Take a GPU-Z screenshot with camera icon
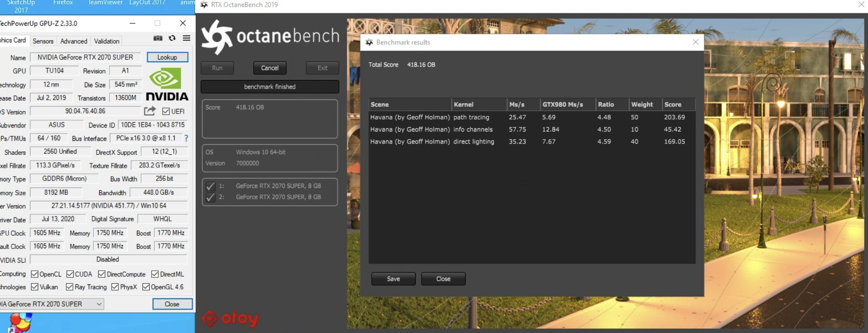 click(x=158, y=38)
